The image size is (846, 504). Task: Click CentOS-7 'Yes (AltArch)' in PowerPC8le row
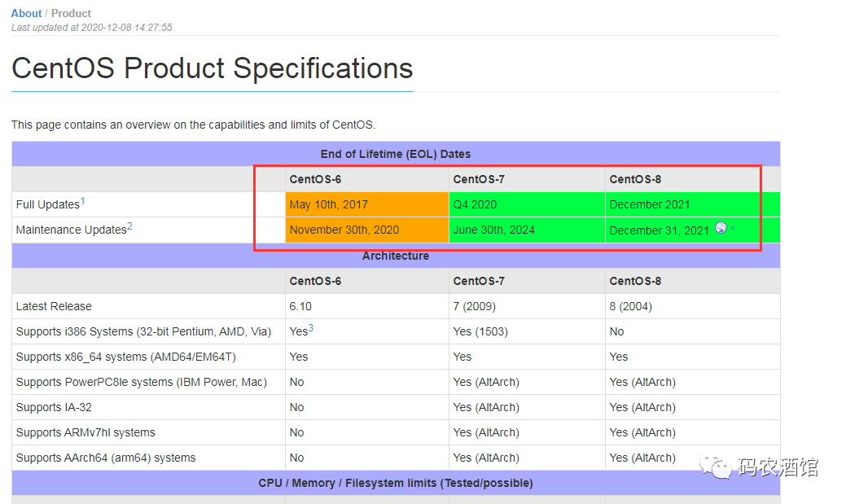pyautogui.click(x=486, y=383)
